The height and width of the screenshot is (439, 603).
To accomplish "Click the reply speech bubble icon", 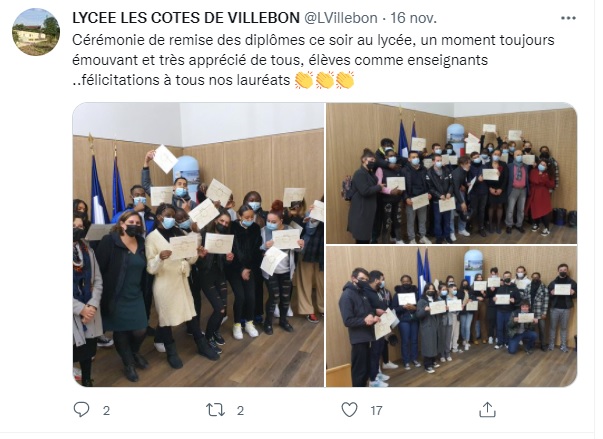I will 81,409.
